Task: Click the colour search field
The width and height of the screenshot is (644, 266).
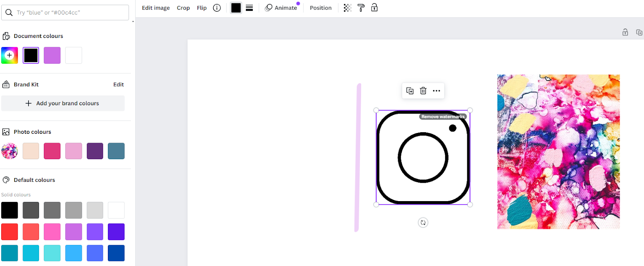Action: pos(65,12)
